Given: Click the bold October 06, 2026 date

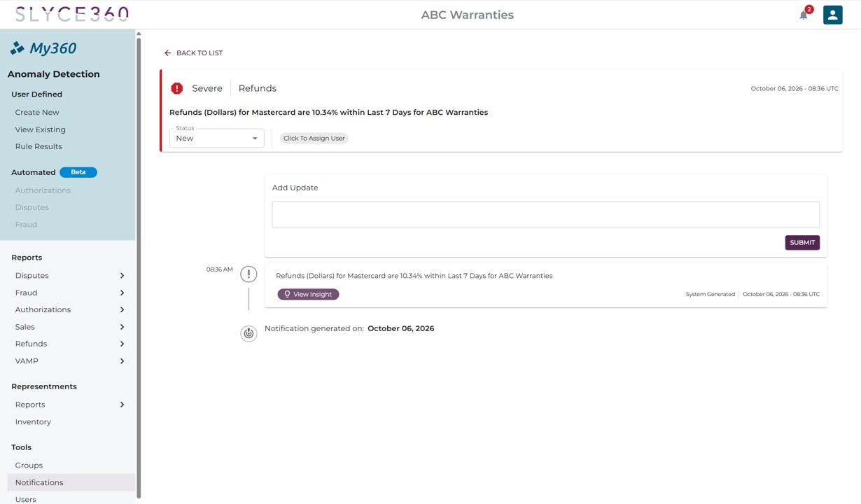Looking at the screenshot, I should click(x=401, y=328).
